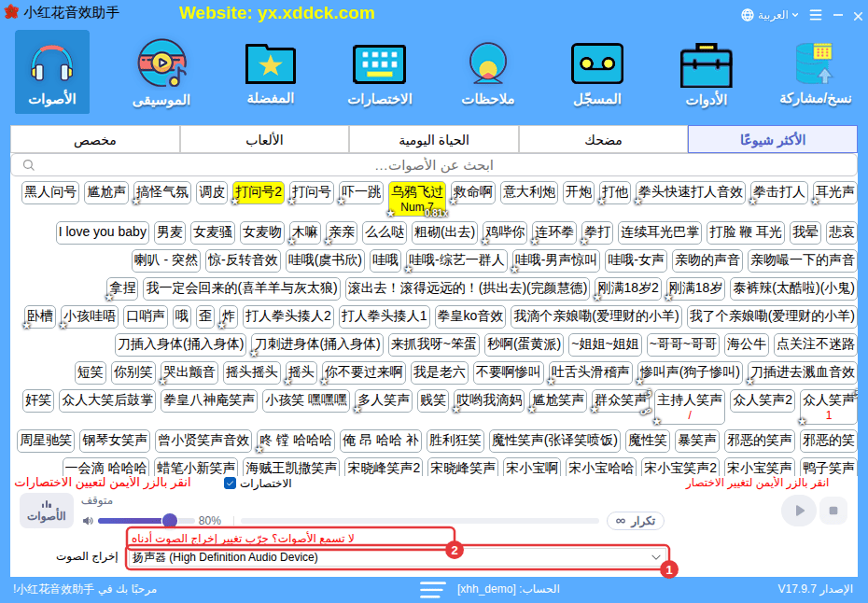This screenshot has width=868, height=603.
Task: Open the الموسيقى music section icon
Action: [161, 72]
